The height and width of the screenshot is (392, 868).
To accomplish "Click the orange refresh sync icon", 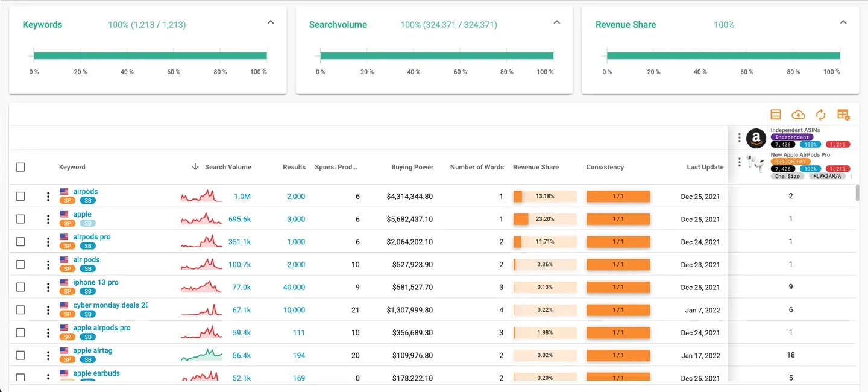I will 820,115.
